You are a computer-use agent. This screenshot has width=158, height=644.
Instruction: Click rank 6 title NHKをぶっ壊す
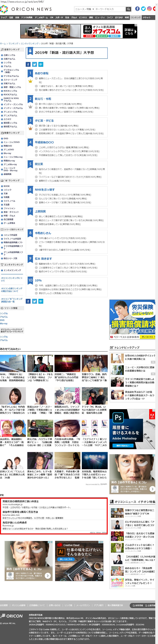45,190
